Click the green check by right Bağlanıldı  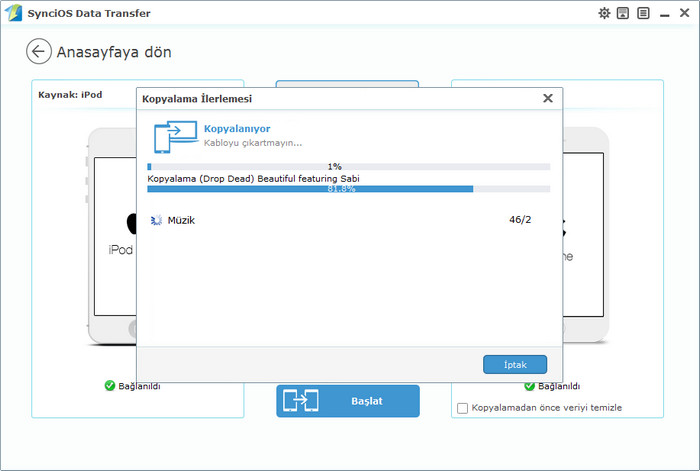click(x=529, y=386)
